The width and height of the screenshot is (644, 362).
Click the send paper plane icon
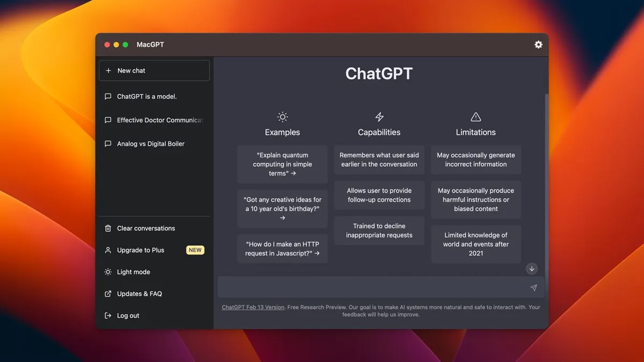(533, 288)
